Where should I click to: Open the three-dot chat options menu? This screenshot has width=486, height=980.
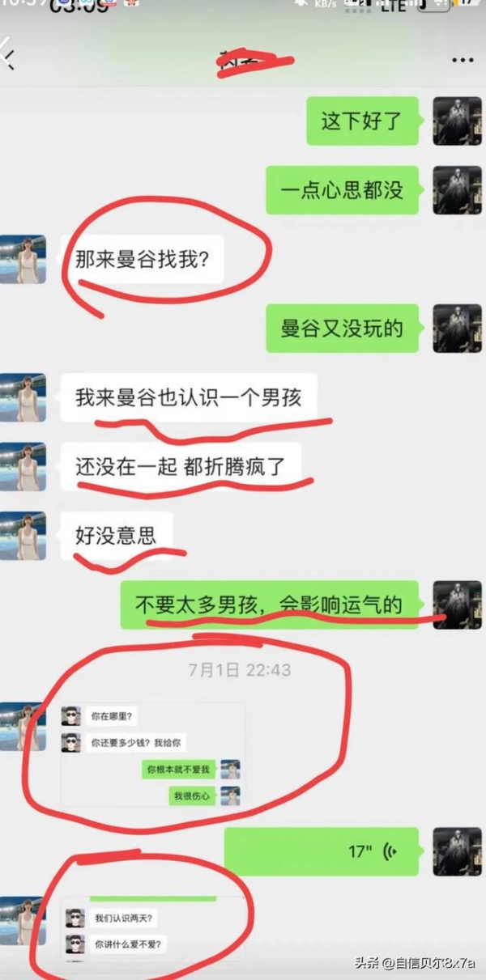pyautogui.click(x=463, y=61)
